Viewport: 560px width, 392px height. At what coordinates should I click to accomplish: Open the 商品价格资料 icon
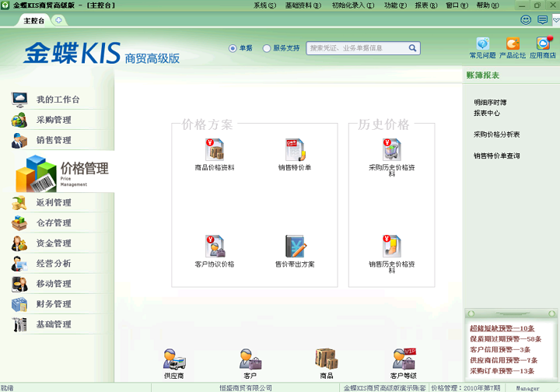point(215,149)
